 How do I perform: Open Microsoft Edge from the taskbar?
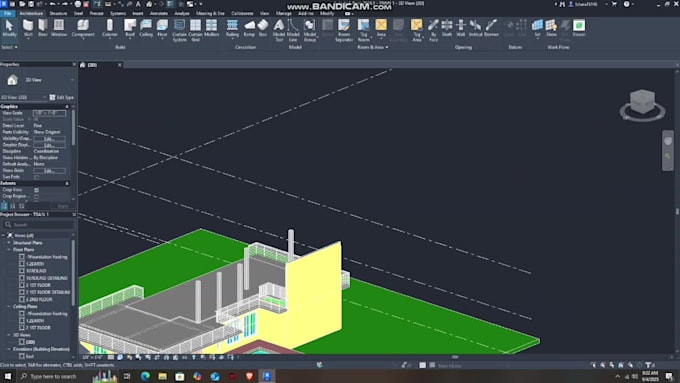[x=145, y=376]
